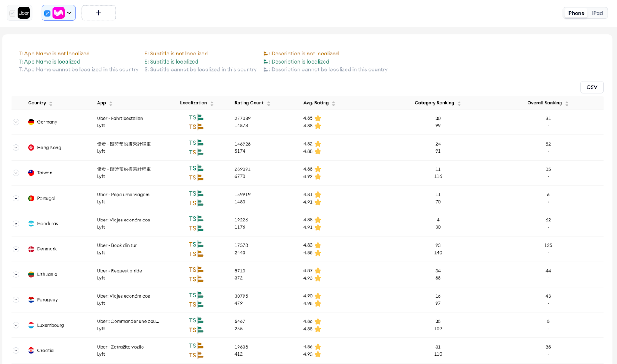617x364 pixels.
Task: Select the iPhone tab
Action: coord(576,13)
